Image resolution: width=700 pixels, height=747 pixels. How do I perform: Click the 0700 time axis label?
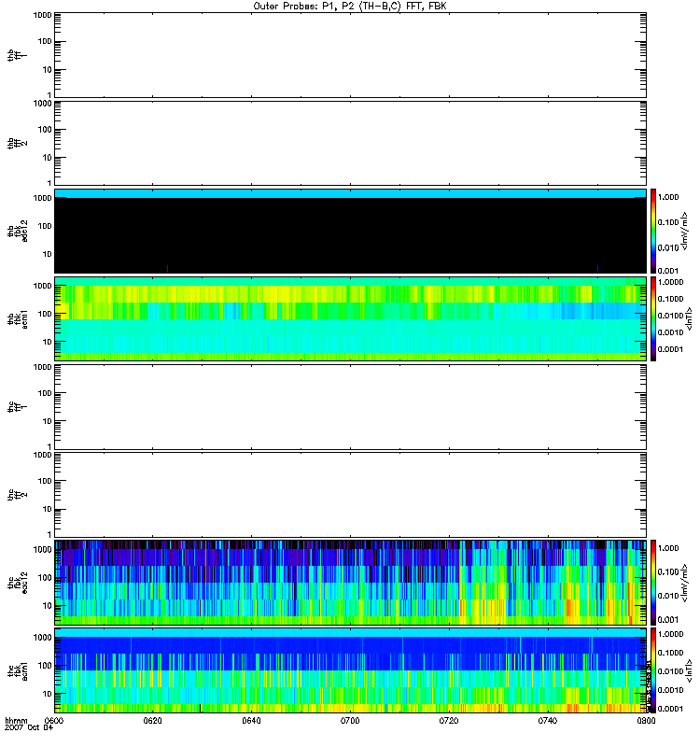click(x=350, y=720)
